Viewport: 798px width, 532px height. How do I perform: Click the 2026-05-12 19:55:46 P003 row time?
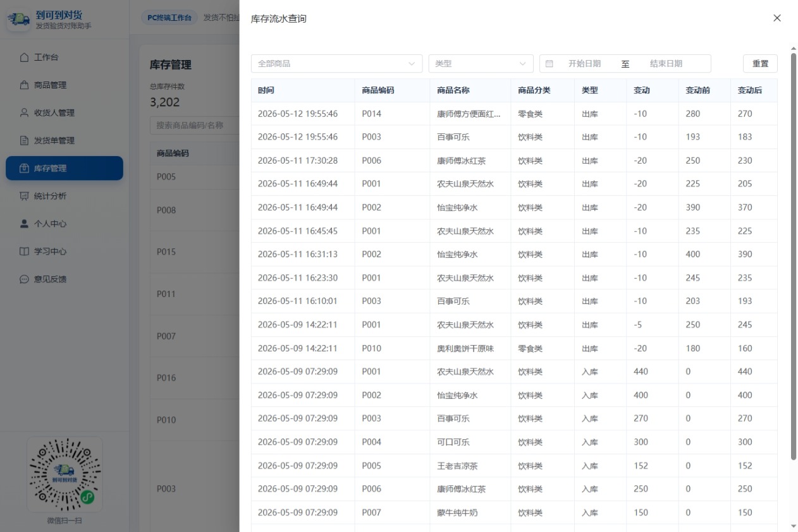pyautogui.click(x=298, y=137)
